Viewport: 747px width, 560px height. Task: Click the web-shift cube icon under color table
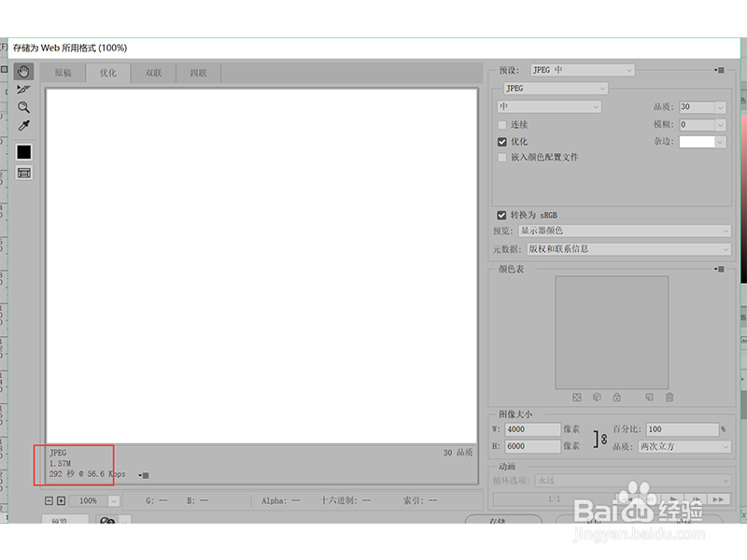597,398
